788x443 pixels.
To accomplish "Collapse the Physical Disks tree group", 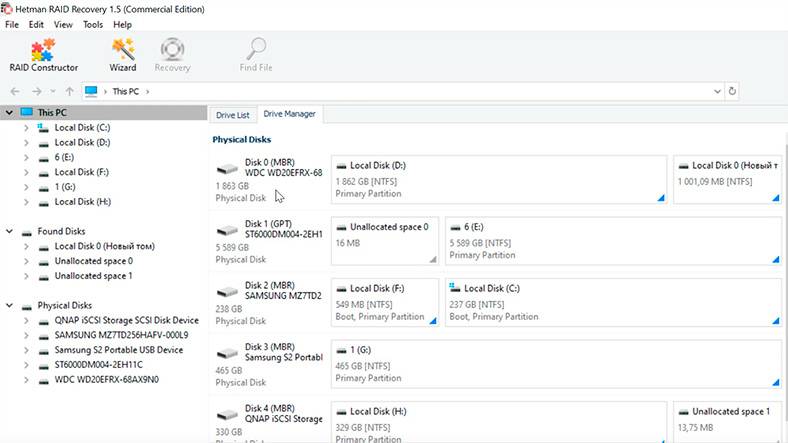I will click(9, 305).
